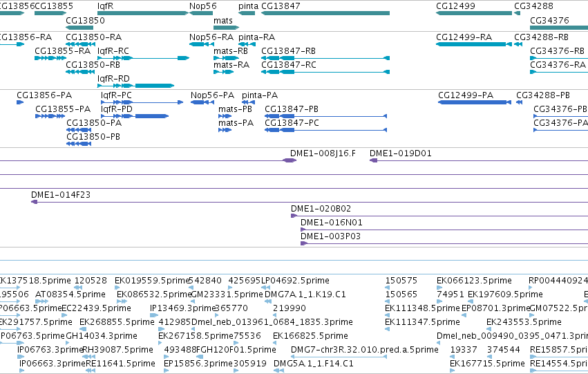
Task: Click the Nop56 gene label
Action: pos(203,6)
